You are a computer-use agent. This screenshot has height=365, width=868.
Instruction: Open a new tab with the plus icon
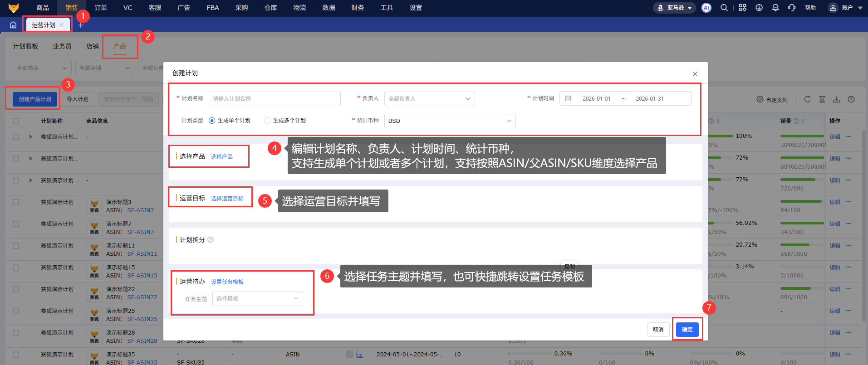tap(81, 25)
